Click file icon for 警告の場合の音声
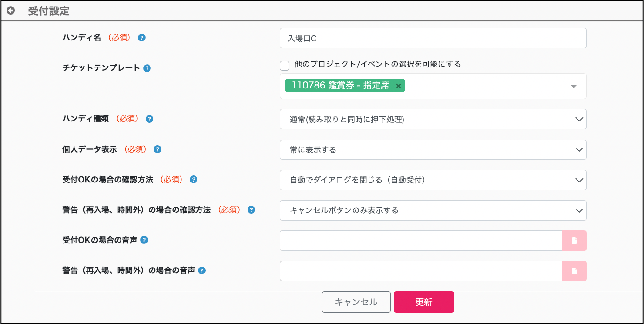 click(x=574, y=271)
